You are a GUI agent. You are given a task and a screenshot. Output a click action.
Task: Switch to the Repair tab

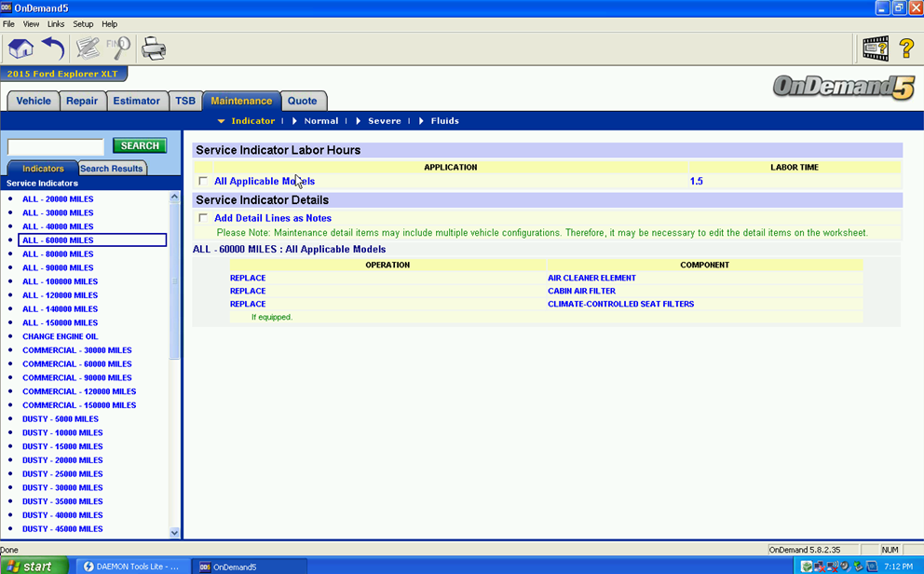(82, 101)
